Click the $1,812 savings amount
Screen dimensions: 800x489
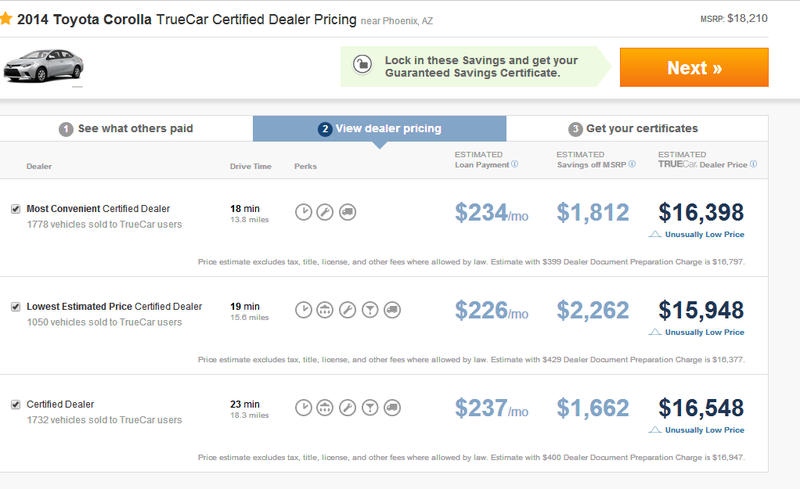click(x=593, y=212)
